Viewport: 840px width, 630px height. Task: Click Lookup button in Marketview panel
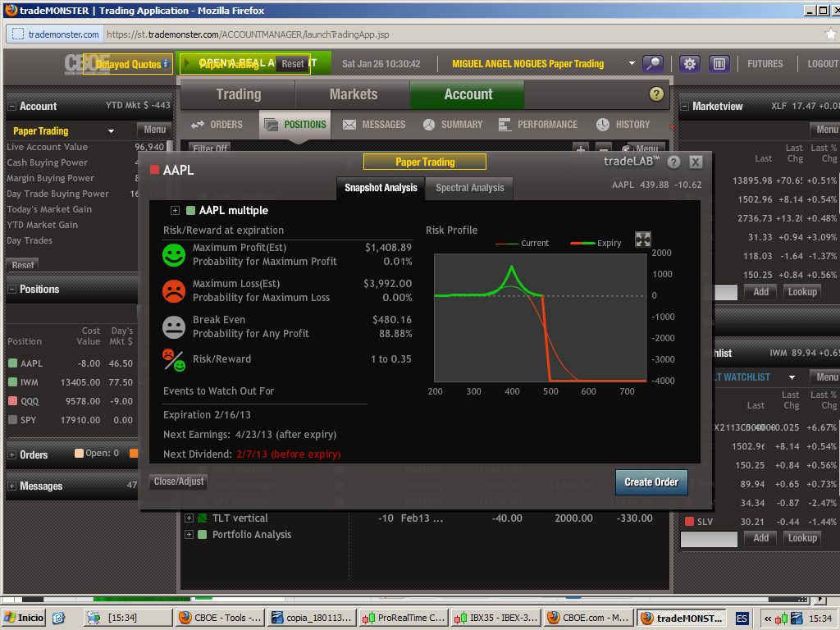[x=802, y=292]
